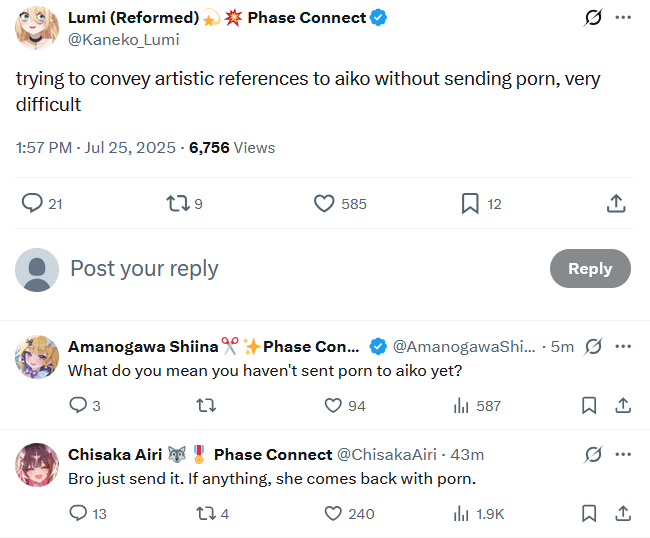The width and height of the screenshot is (650, 538).
Task: Repost Amanogawa Shiina's reply
Action: (x=206, y=405)
